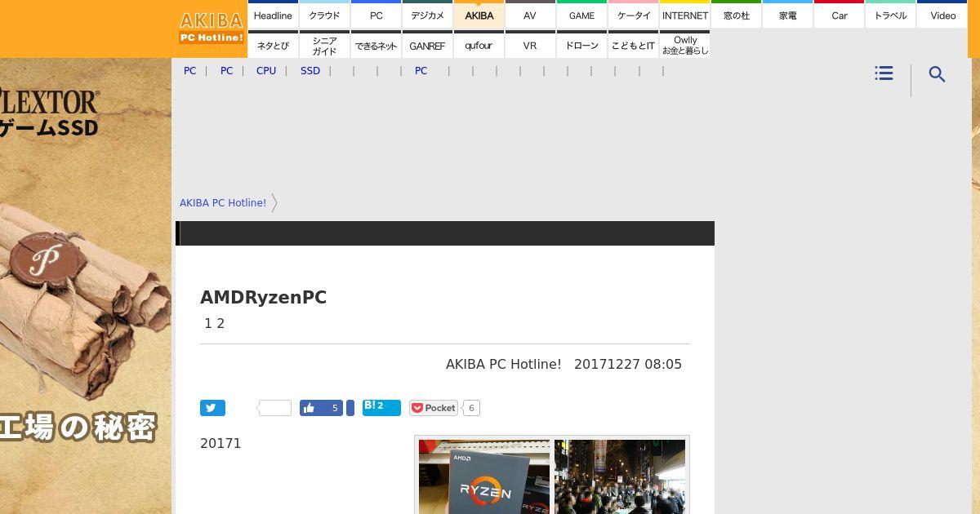Click the Plextor ゲームSSD side advertisement
This screenshot has height=514, width=980.
(86, 286)
